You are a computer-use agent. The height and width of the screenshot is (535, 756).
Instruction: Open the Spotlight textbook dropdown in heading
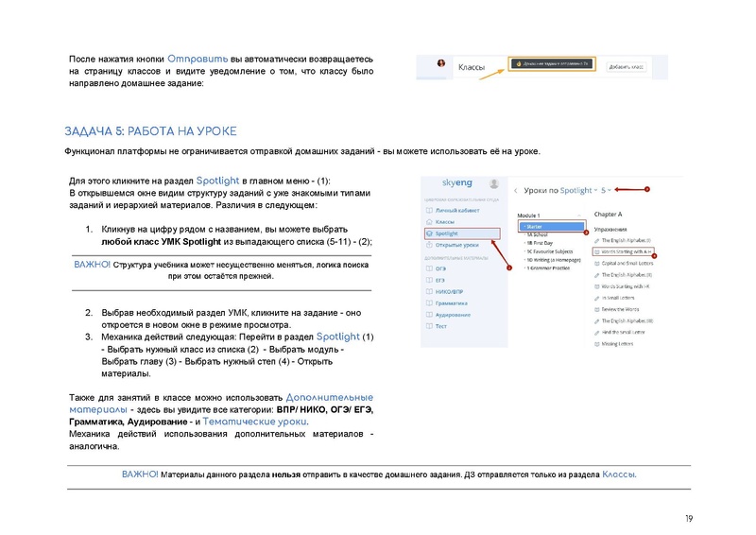[x=578, y=191]
